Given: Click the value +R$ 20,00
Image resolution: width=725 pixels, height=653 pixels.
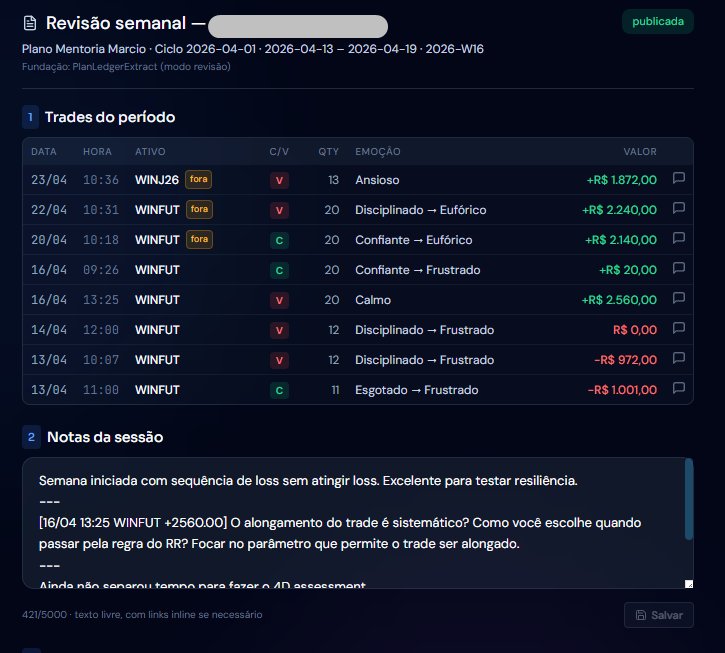Looking at the screenshot, I should [x=627, y=270].
